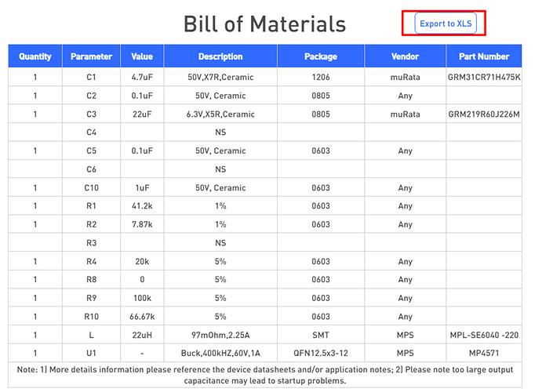
Task: Select the Part Number column header
Action: point(484,56)
